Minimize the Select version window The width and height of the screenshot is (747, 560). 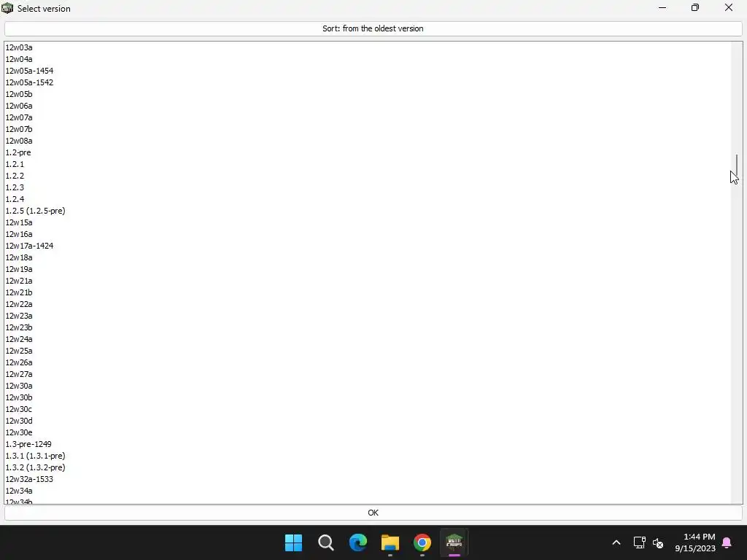(x=662, y=7)
